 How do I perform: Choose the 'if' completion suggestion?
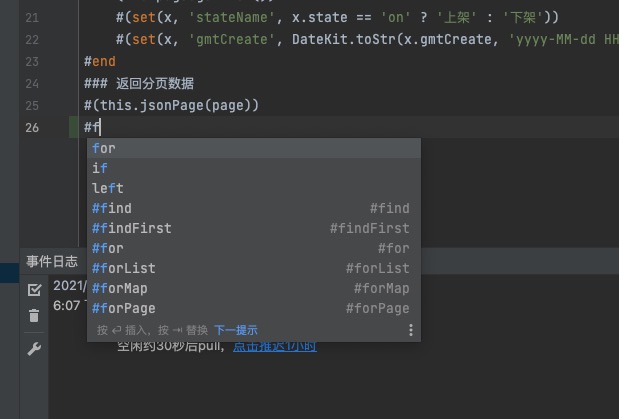[x=100, y=168]
